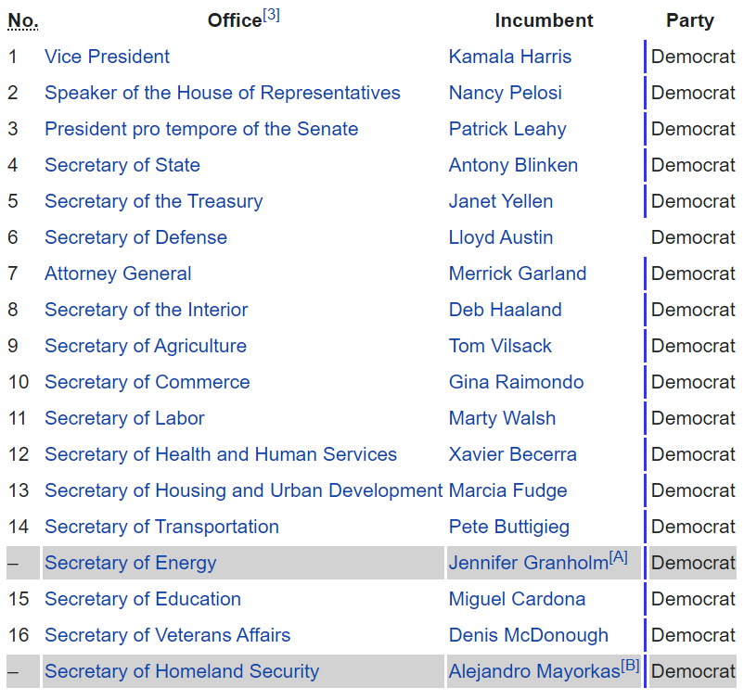Click the Kamala Harris link
The image size is (744, 700).
[509, 57]
